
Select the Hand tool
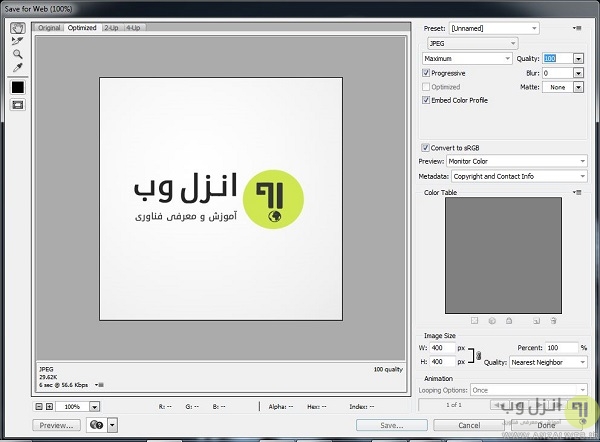[17, 28]
